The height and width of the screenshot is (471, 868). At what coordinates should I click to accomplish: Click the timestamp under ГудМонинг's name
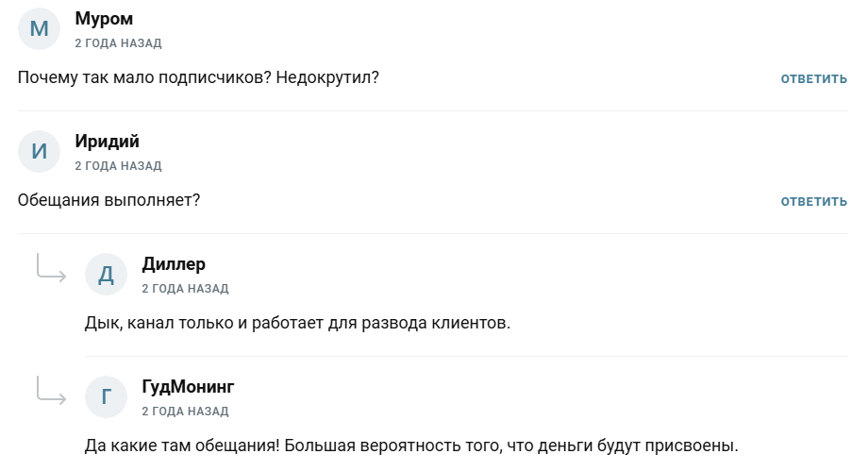click(185, 412)
